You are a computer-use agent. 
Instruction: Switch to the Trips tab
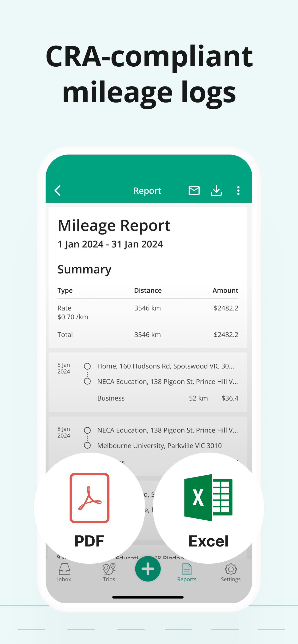tap(109, 573)
